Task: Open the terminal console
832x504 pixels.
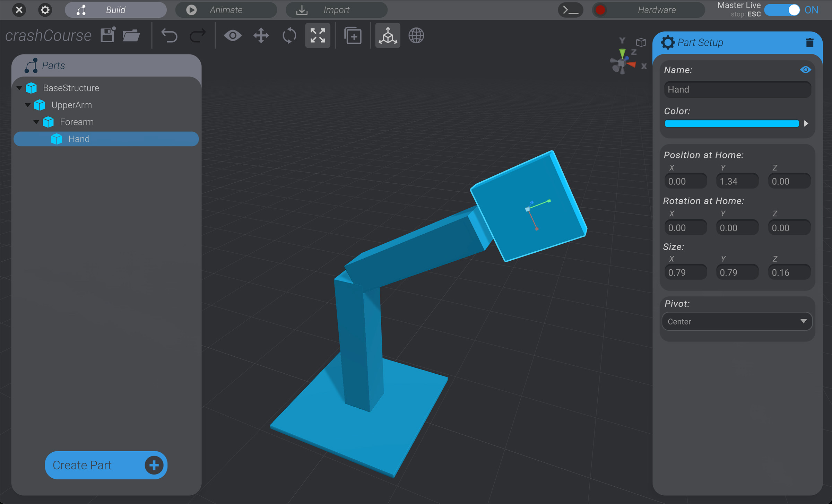Action: point(570,10)
